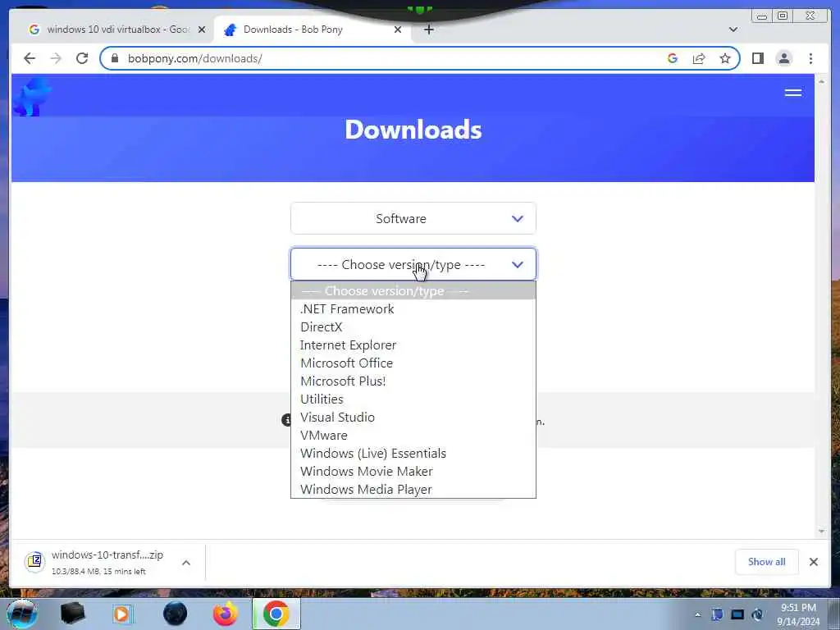Show hidden system tray icons

(697, 614)
